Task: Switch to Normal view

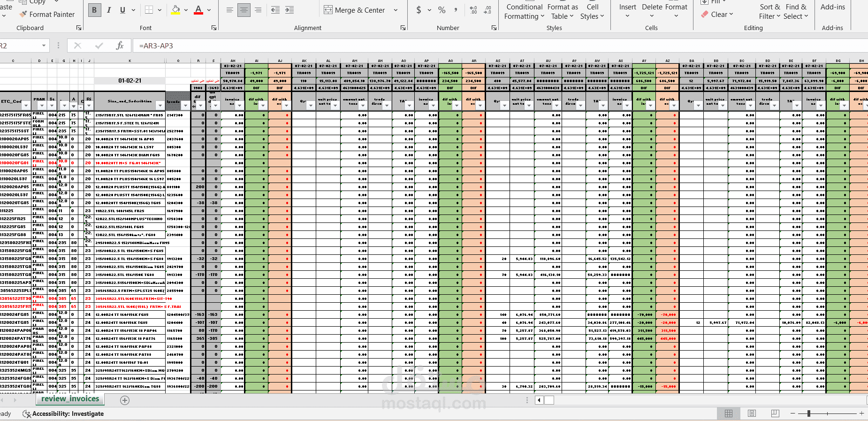Action: pos(729,413)
